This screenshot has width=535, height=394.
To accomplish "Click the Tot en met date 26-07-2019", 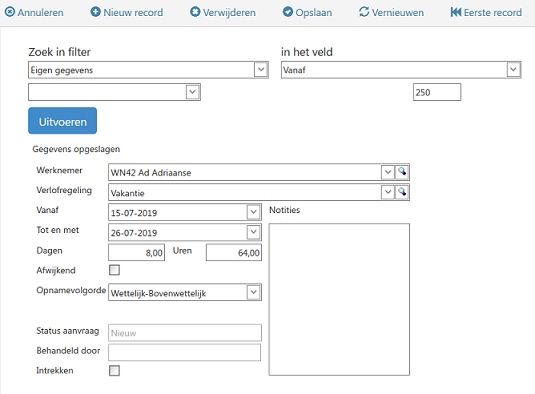I will [x=134, y=233].
